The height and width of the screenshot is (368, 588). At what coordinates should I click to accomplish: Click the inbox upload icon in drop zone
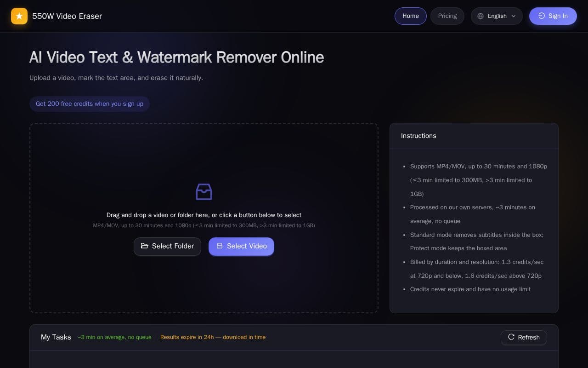click(204, 192)
